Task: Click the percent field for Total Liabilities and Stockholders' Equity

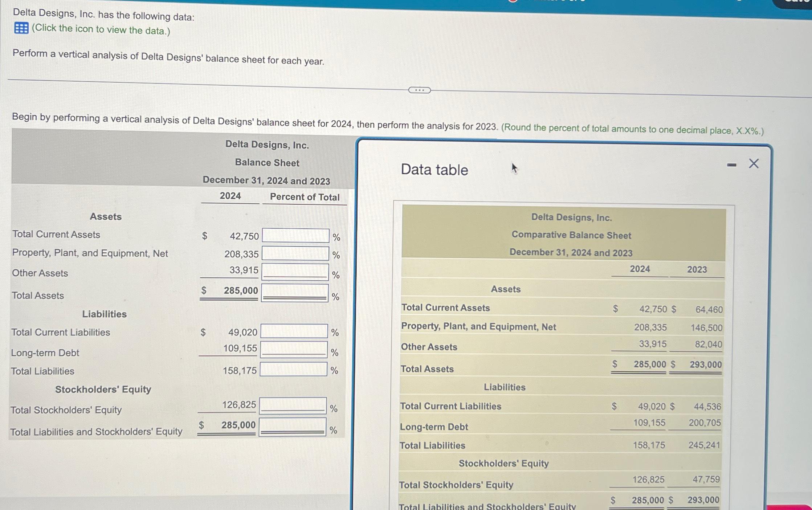Action: (x=292, y=426)
